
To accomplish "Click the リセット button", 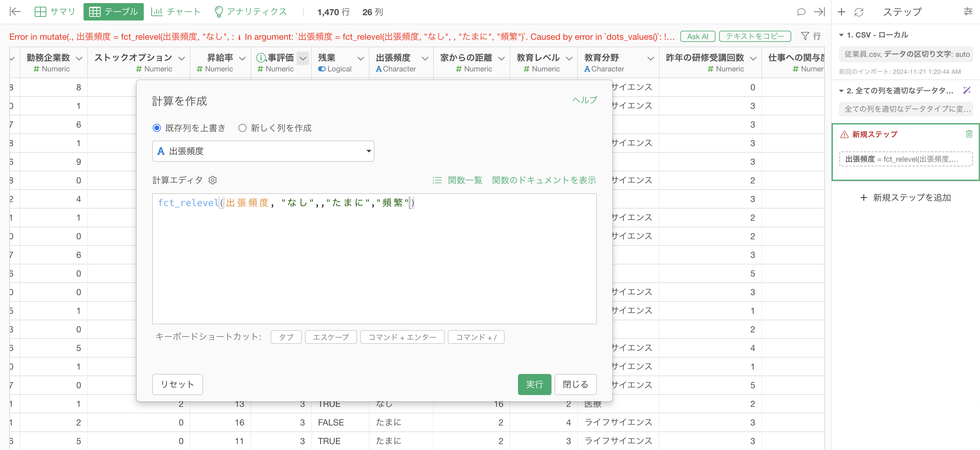I will coord(177,384).
